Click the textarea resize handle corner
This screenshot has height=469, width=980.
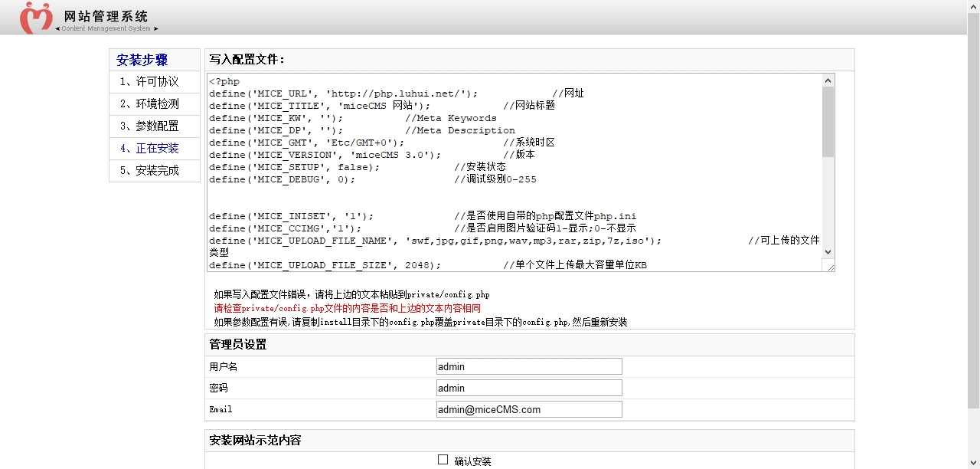point(828,265)
